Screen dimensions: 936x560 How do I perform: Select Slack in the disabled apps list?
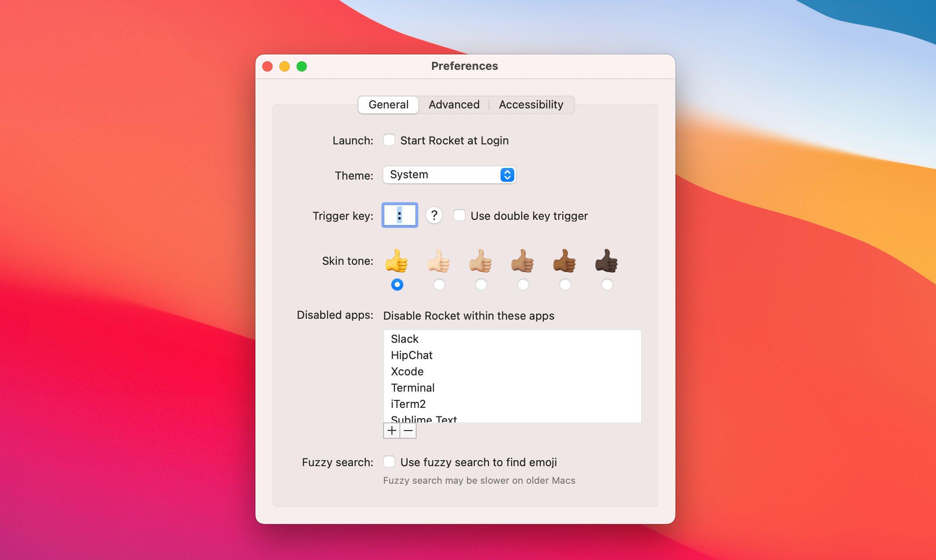point(405,338)
